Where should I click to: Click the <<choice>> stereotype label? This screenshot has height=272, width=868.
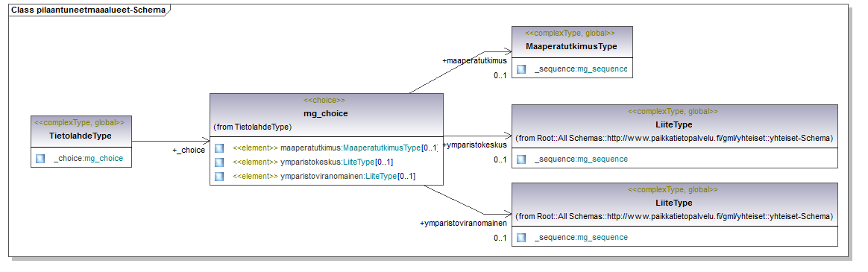[324, 101]
